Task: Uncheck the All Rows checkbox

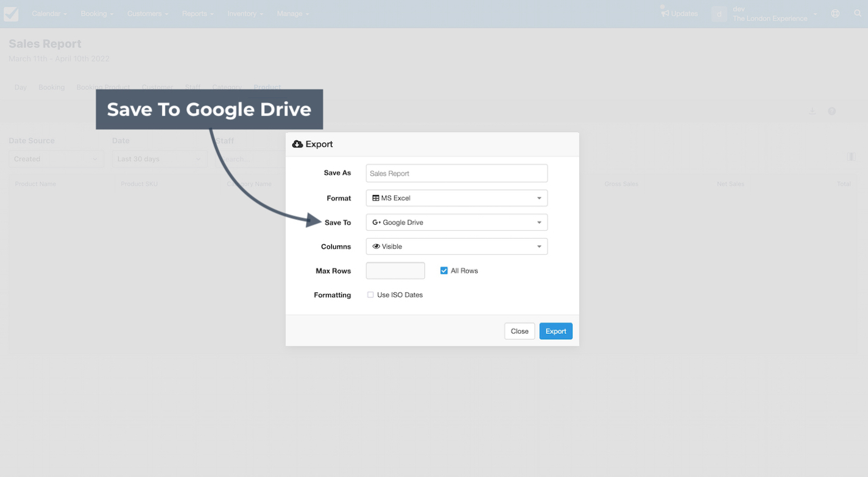Action: [x=444, y=270]
